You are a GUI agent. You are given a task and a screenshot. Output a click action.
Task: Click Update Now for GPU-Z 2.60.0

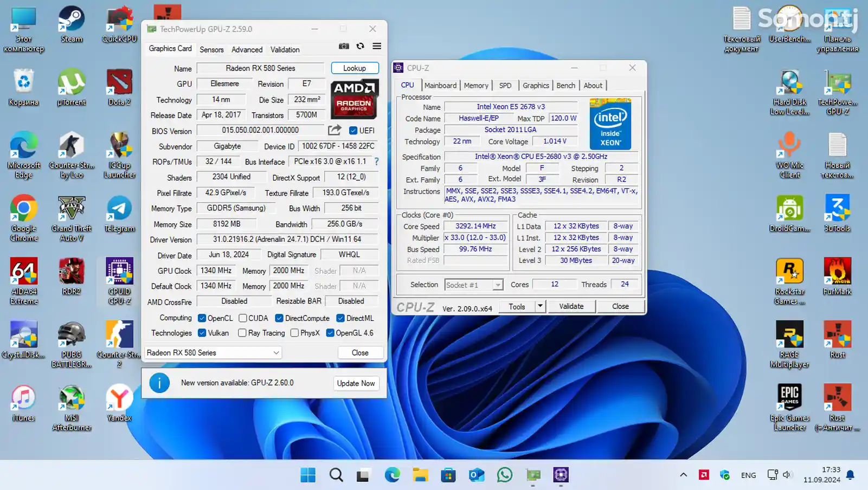356,383
